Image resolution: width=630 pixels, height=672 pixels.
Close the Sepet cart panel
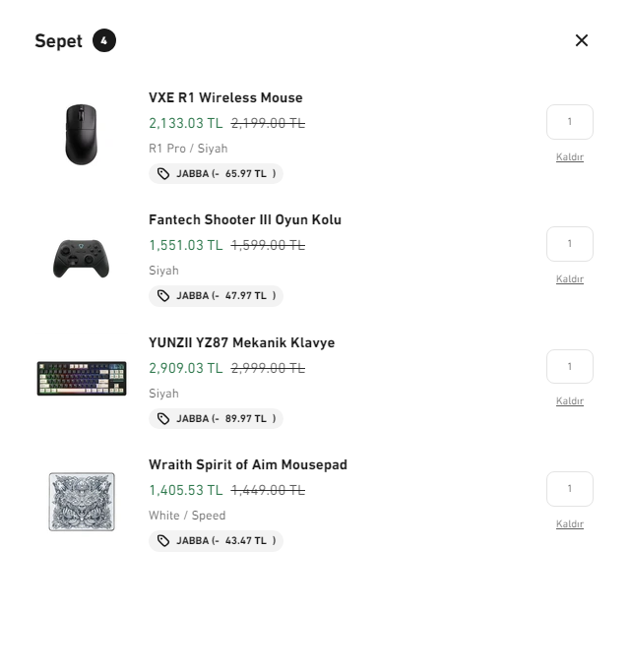coord(582,40)
